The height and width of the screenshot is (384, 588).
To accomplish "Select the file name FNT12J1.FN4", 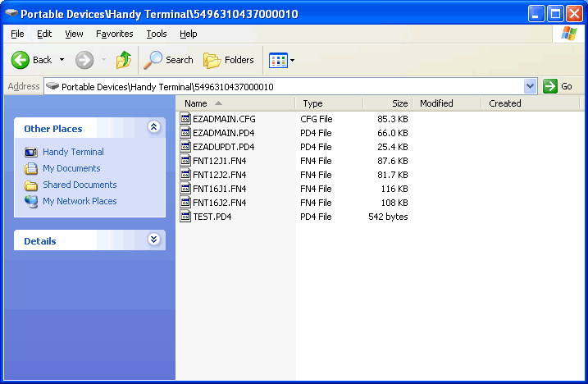I will point(220,161).
